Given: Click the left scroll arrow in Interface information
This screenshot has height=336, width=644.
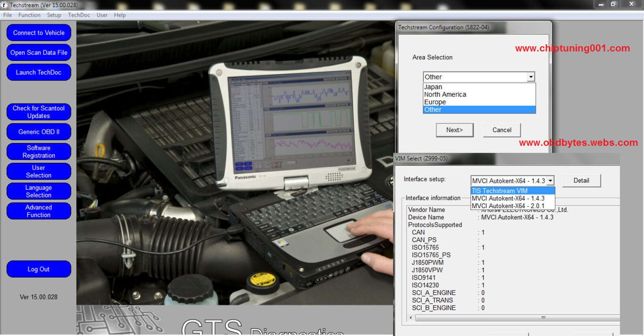Looking at the screenshot, I should point(411,318).
